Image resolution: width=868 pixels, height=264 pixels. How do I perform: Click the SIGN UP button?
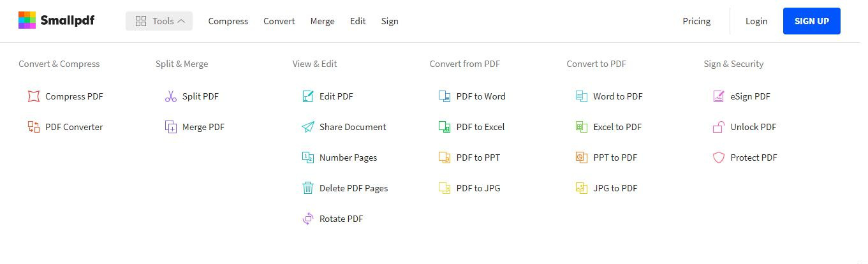pos(811,21)
